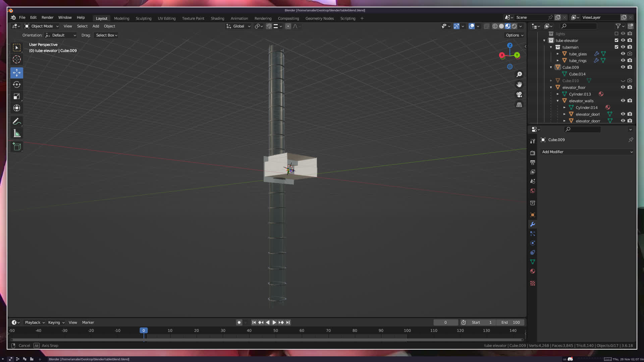644x362 pixels.
Task: Toggle camera view in viewport
Action: coord(519,95)
